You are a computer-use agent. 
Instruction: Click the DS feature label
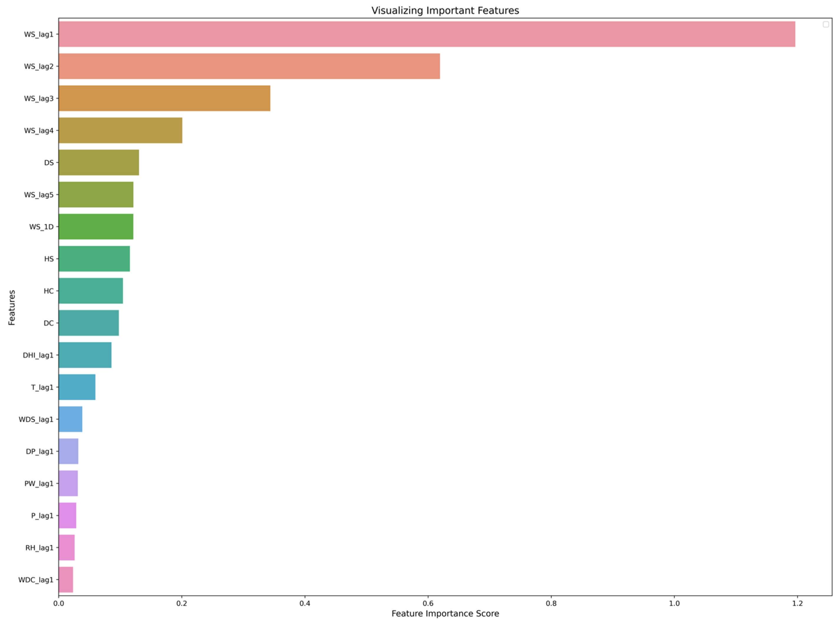click(49, 163)
